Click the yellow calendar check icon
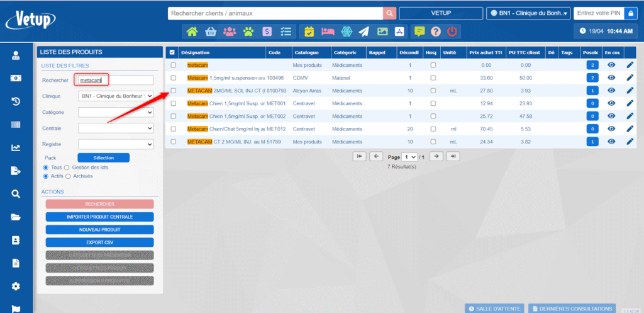 point(309,31)
